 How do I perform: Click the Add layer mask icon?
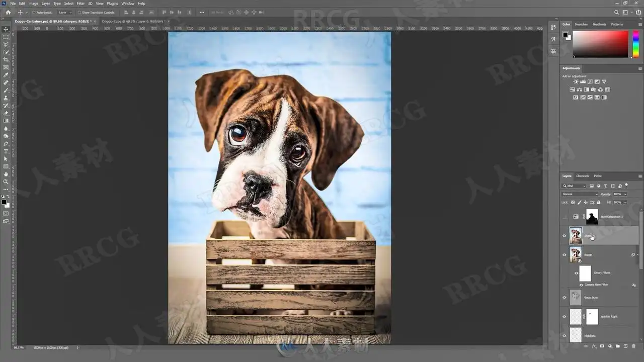pos(602,346)
